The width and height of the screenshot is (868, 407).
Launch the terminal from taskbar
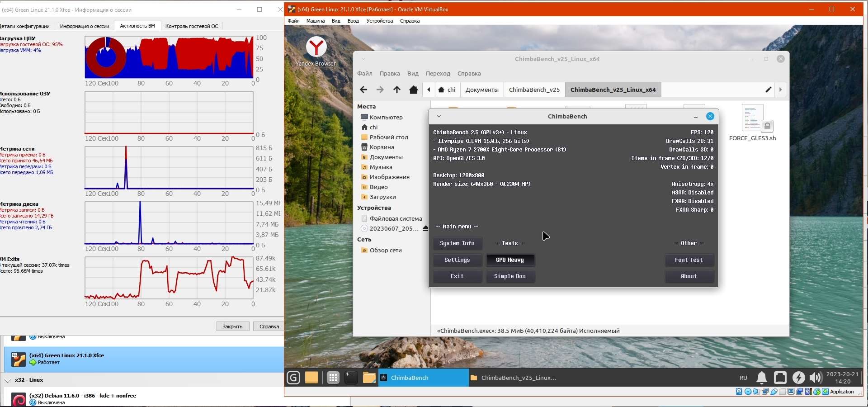point(351,378)
